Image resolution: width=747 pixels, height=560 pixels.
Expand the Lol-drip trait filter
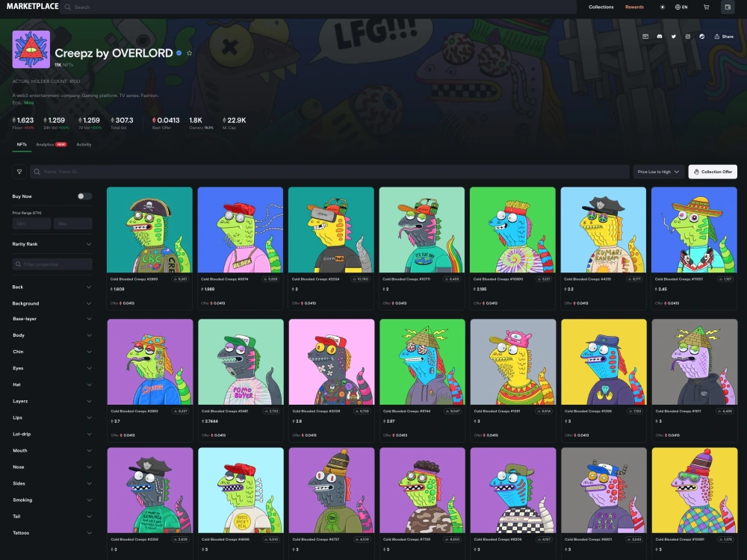tap(52, 435)
